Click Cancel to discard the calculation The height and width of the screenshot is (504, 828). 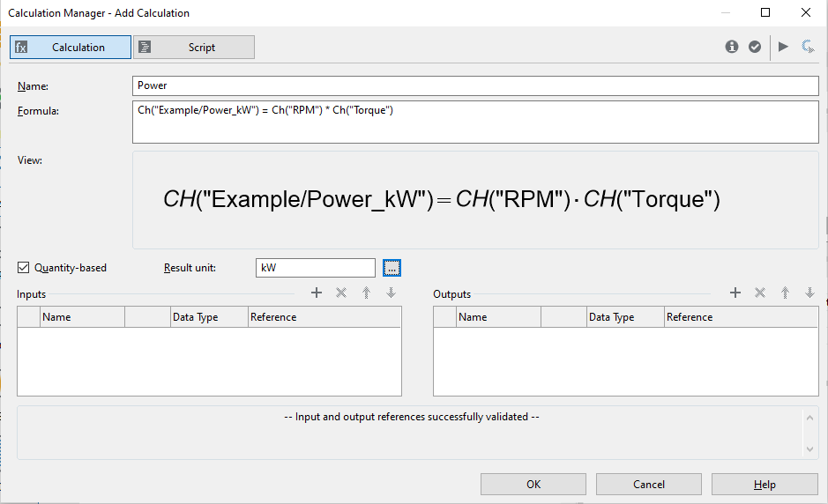click(x=649, y=484)
